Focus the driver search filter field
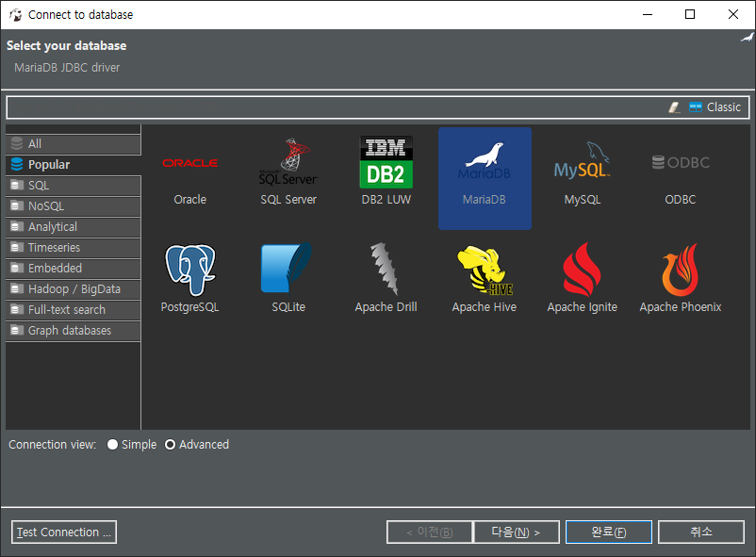The width and height of the screenshot is (756, 557). (337, 107)
